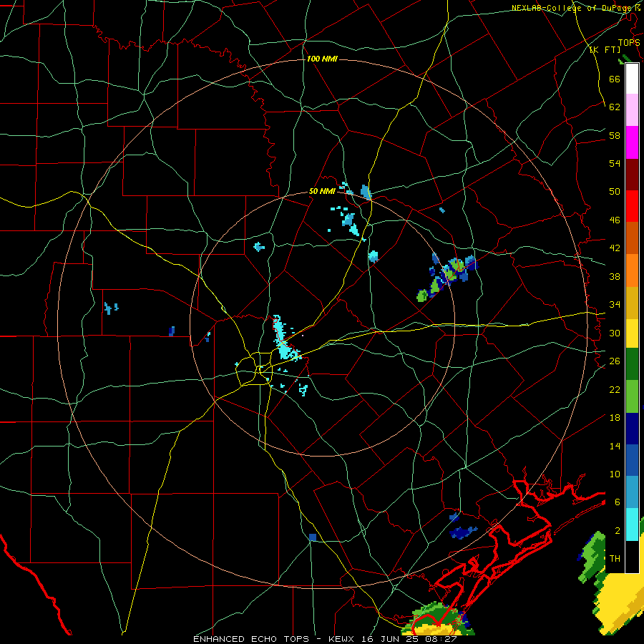The image size is (644, 644).
Task: Pick the dark green legend swatch near 26
Action: click(632, 364)
